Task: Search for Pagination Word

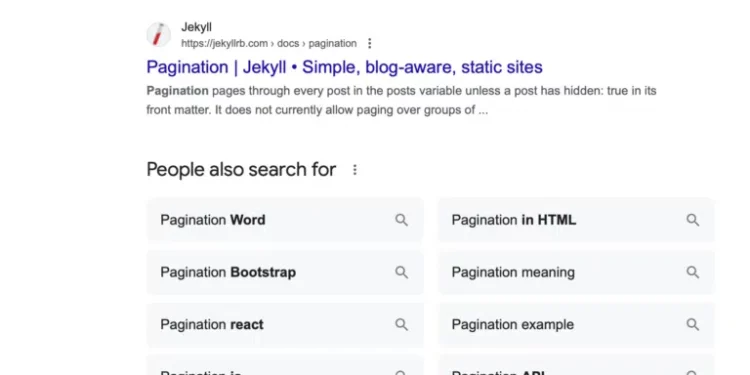Action: 285,220
